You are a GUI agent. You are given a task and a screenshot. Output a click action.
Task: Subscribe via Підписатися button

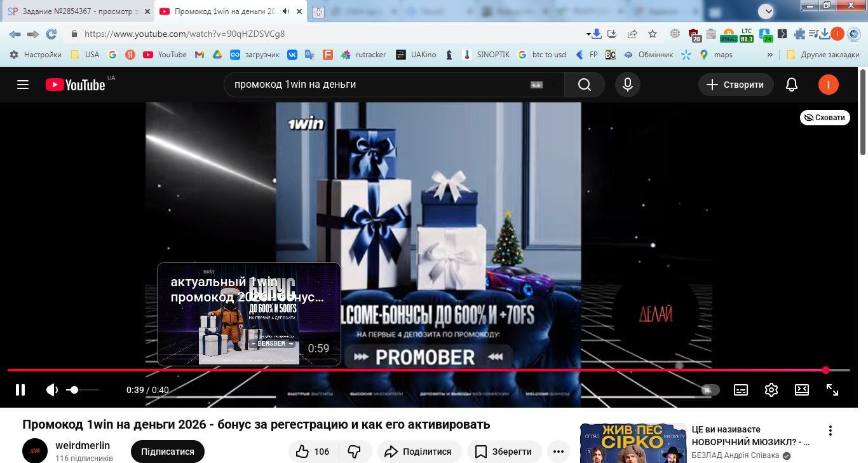[x=168, y=452]
